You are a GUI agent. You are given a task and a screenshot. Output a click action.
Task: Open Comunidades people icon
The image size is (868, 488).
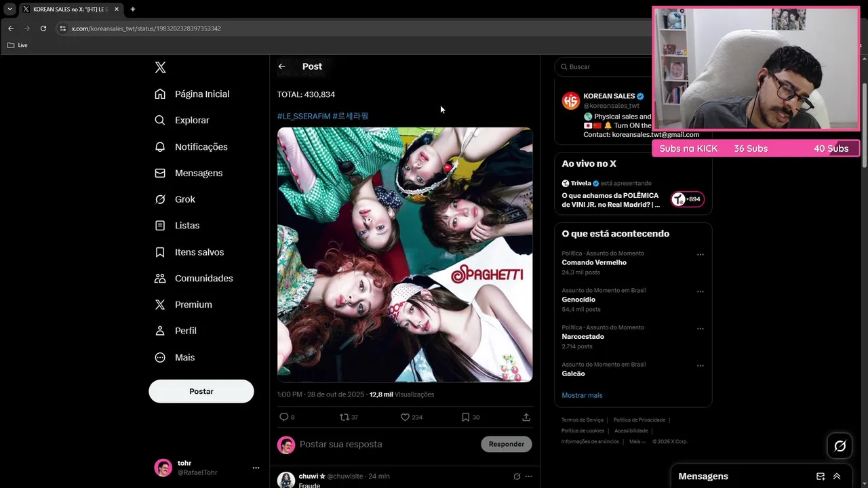tap(160, 278)
